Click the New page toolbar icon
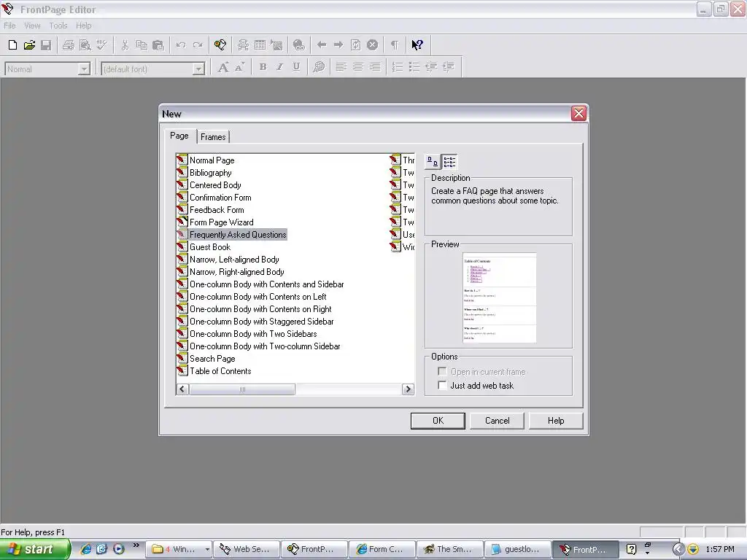The height and width of the screenshot is (560, 747). (x=13, y=45)
